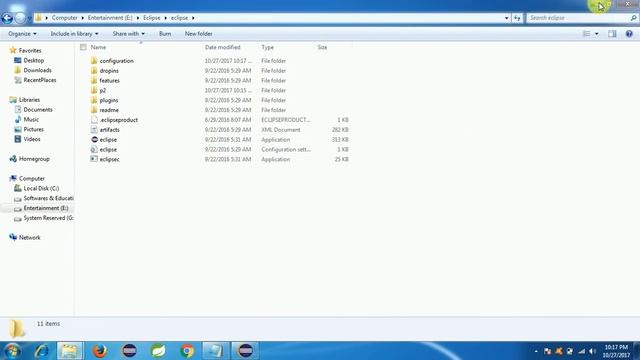
Task: Select the dropins folder icon
Action: coord(94,71)
